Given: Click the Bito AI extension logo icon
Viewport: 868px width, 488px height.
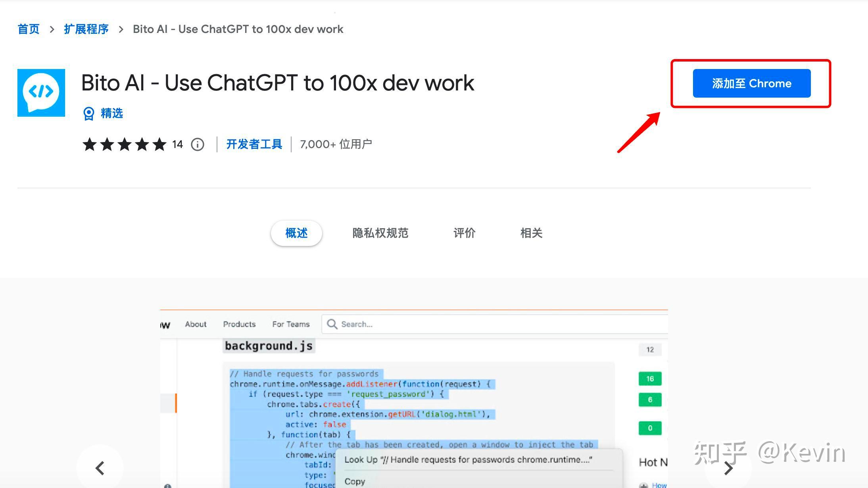Looking at the screenshot, I should pyautogui.click(x=40, y=92).
